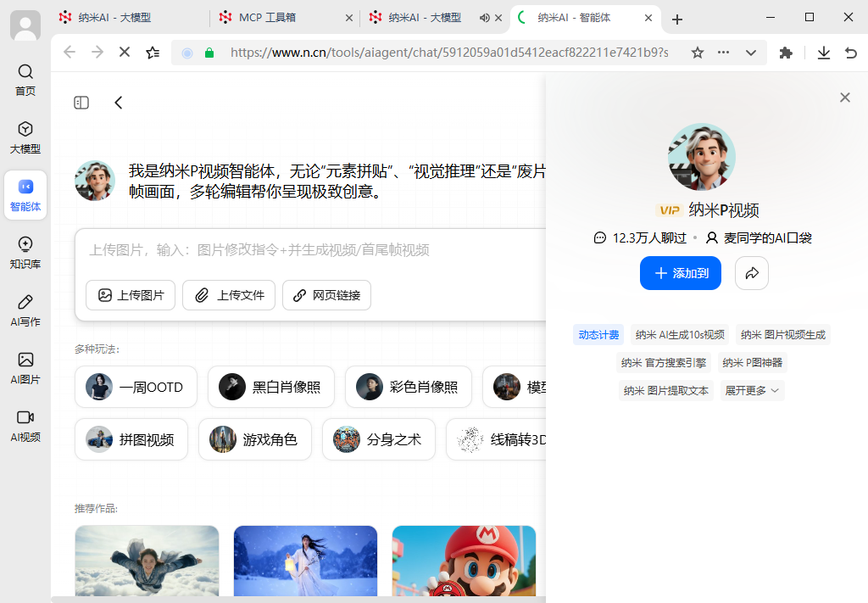Click the 纳米 AI生成10s视频 tag

[680, 334]
